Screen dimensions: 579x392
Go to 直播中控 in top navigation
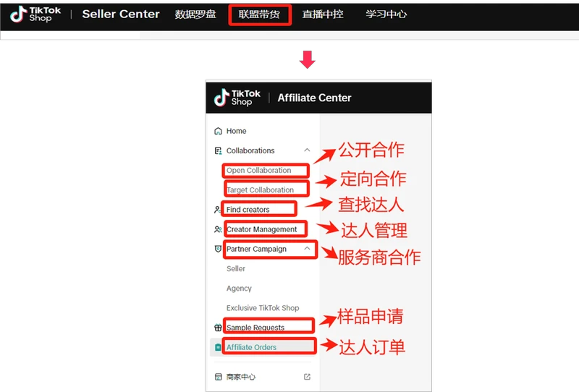click(323, 14)
